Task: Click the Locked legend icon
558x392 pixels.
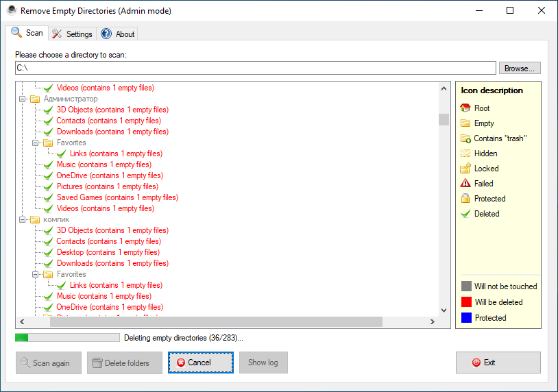Action: tap(465, 169)
